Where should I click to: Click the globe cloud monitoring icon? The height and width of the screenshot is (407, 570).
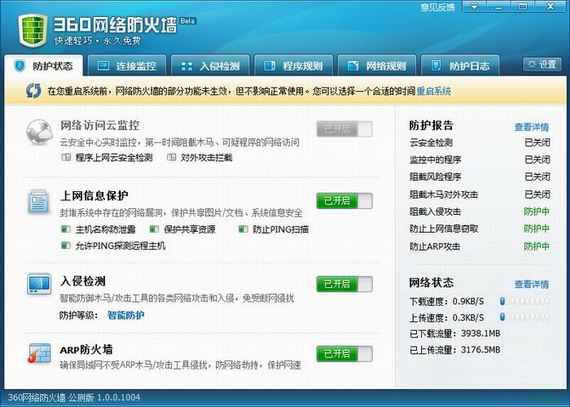coord(39,132)
